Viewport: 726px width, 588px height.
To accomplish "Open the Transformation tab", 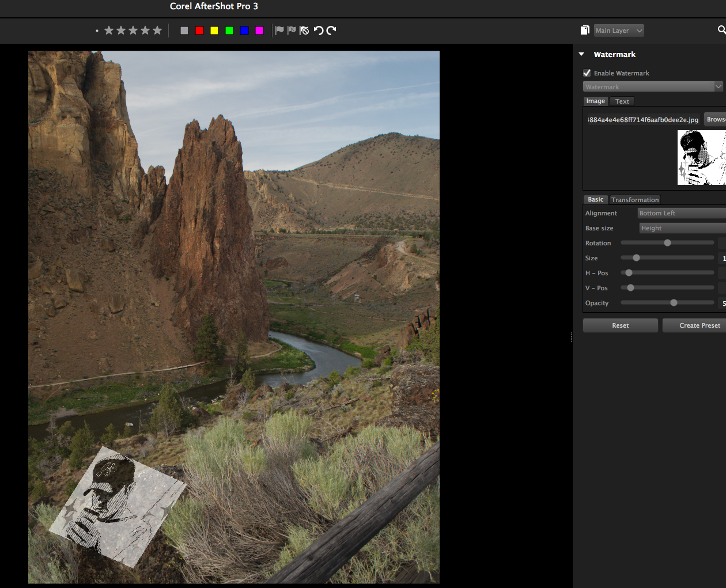I will pos(634,200).
